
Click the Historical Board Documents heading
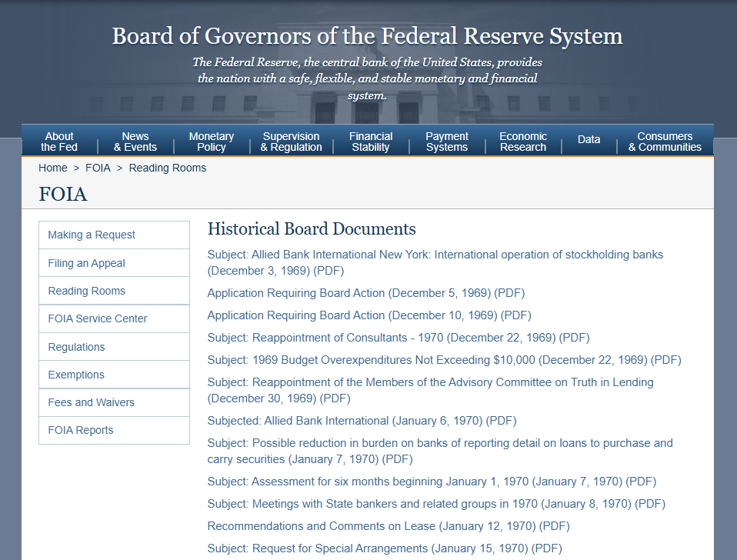click(x=312, y=228)
